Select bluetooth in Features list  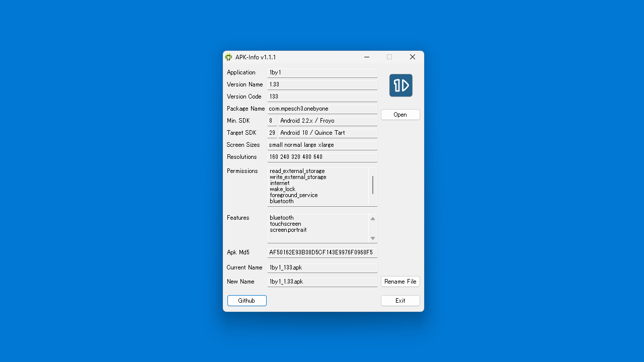click(x=282, y=218)
